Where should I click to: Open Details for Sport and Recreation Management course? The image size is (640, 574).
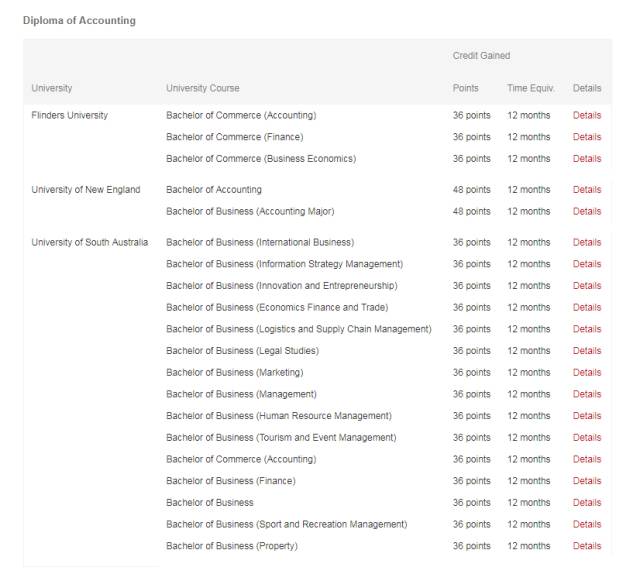pyautogui.click(x=587, y=524)
